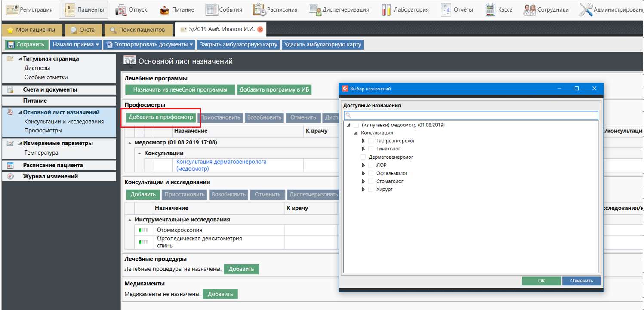This screenshot has width=644, height=310.
Task: Open the Консультация дерматовенеролога link
Action: point(221,165)
